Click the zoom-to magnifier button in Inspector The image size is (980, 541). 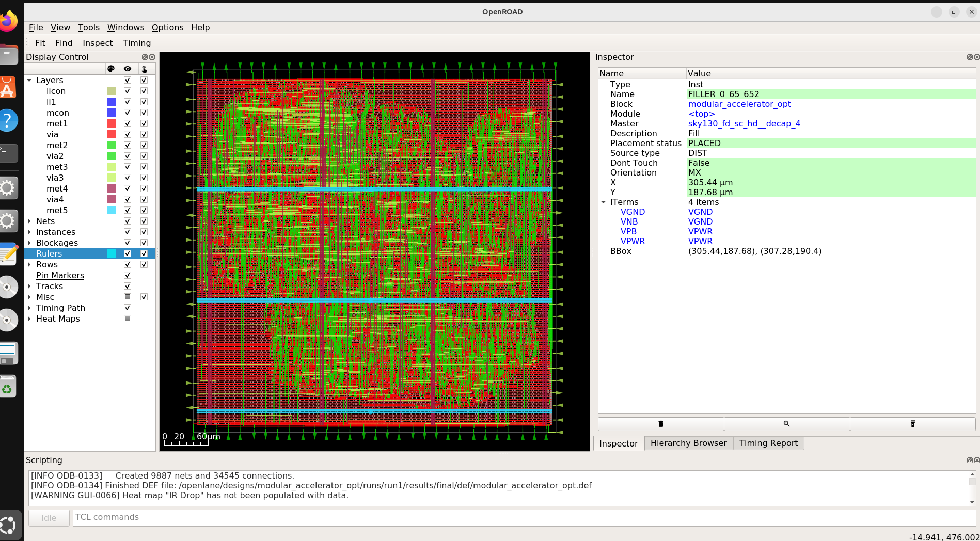pos(786,424)
